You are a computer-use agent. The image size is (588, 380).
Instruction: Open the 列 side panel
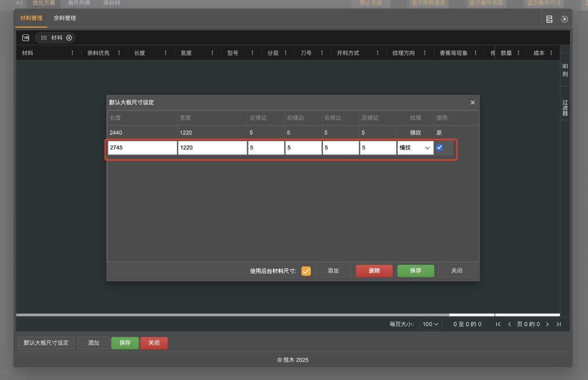565,70
